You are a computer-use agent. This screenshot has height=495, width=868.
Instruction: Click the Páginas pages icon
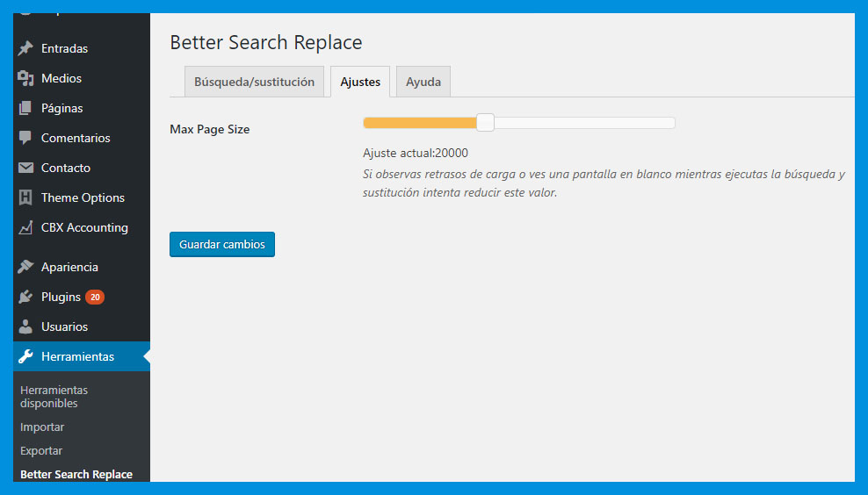(25, 108)
